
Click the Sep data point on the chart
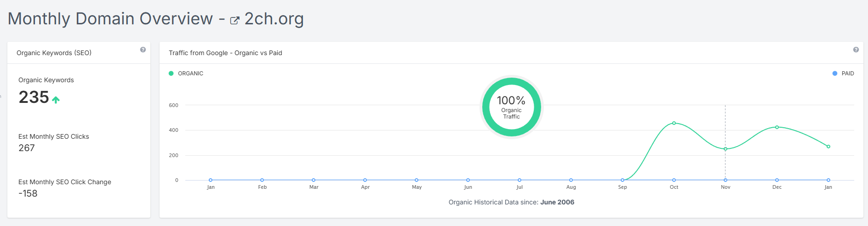point(622,180)
